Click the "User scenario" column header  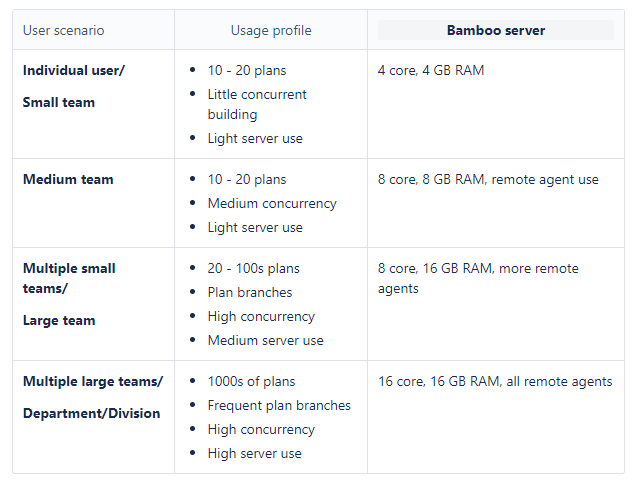(x=65, y=30)
